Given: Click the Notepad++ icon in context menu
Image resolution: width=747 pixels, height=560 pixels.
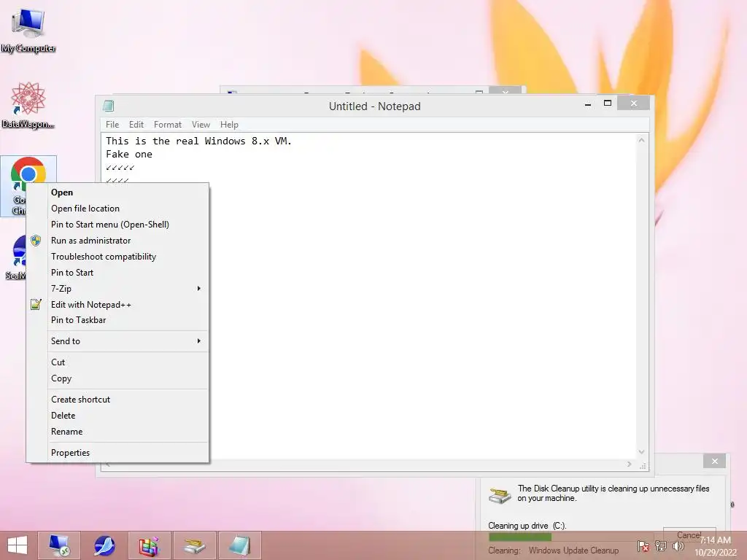Looking at the screenshot, I should 36,304.
